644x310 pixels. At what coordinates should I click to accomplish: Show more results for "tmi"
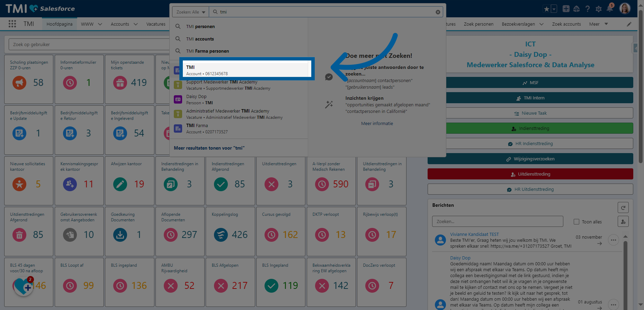tap(209, 148)
